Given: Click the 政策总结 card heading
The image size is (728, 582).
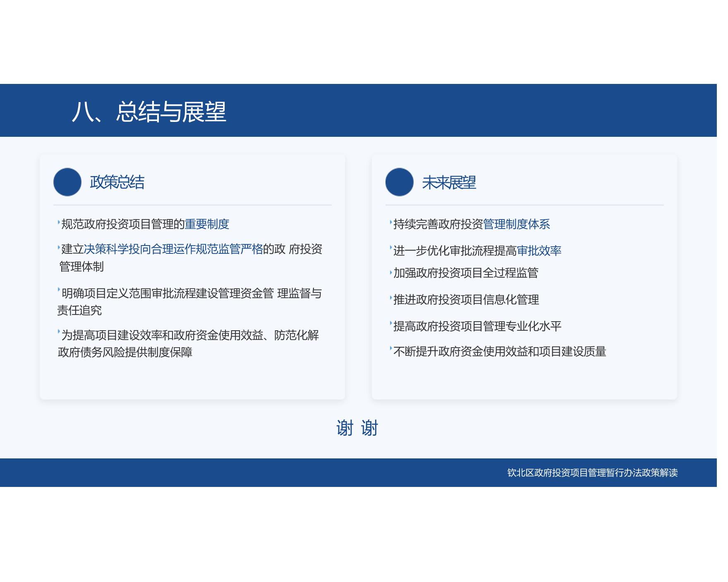Looking at the screenshot, I should (x=117, y=182).
